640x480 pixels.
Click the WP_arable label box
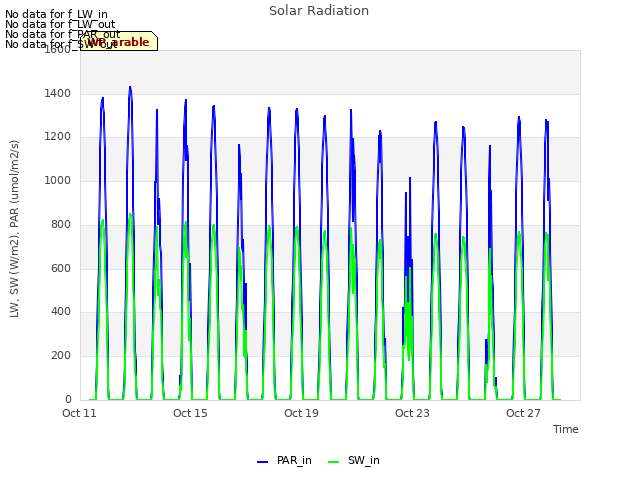[x=119, y=41]
